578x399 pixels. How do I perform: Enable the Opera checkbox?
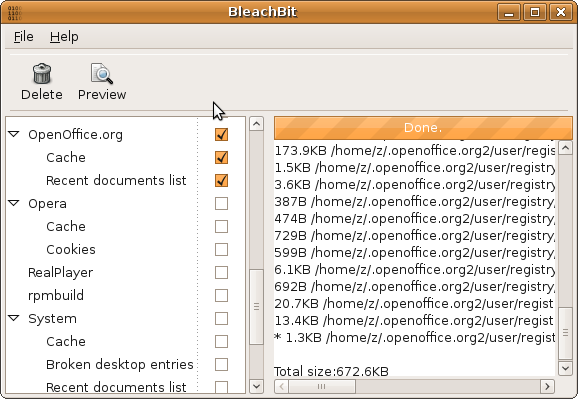221,204
